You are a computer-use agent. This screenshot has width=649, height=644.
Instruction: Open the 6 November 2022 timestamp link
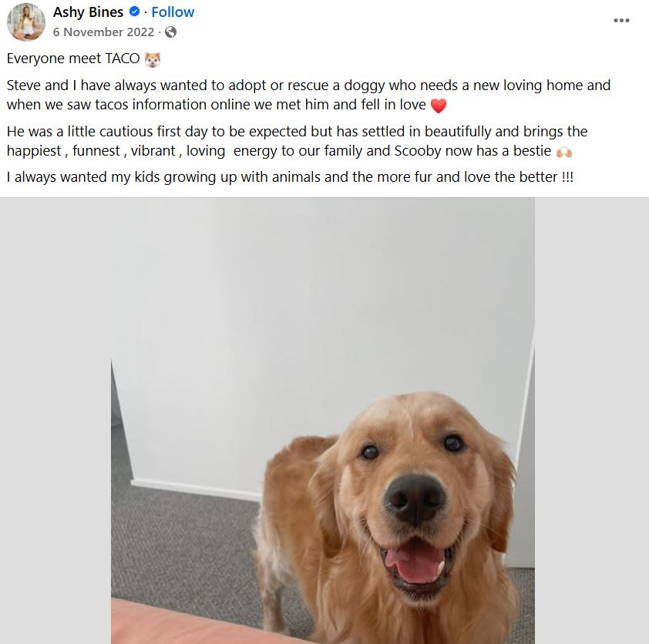click(103, 32)
